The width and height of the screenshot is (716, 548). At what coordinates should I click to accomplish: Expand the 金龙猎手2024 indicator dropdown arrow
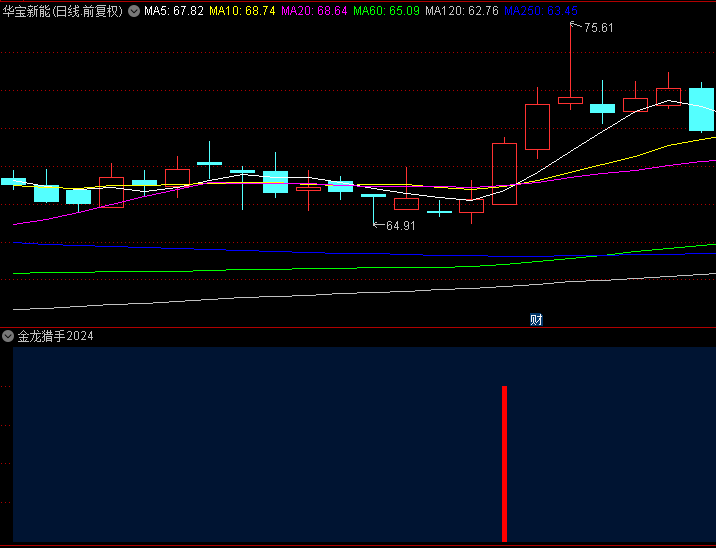(x=8, y=336)
